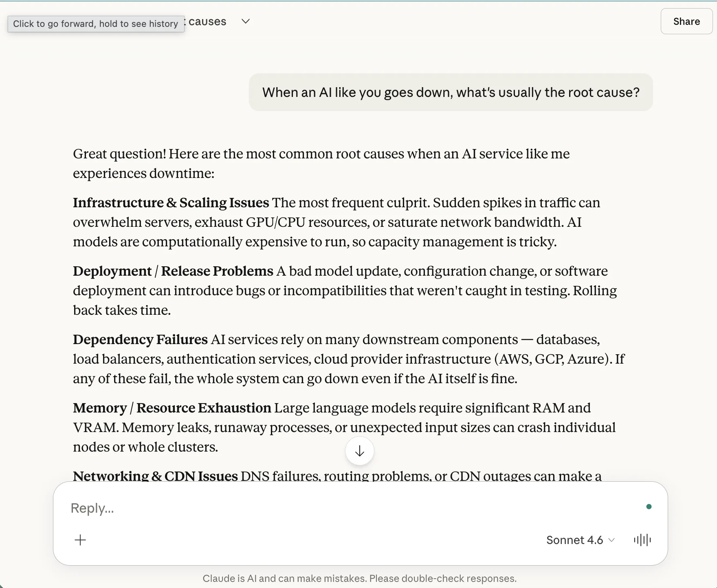717x588 pixels.
Task: Click the Share button
Action: (x=686, y=22)
